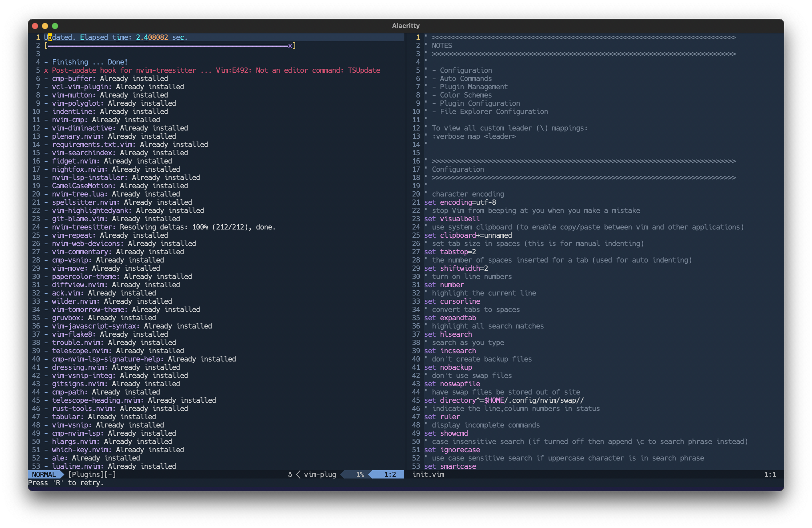Select the nightfox.nvim plugin row

[112, 169]
